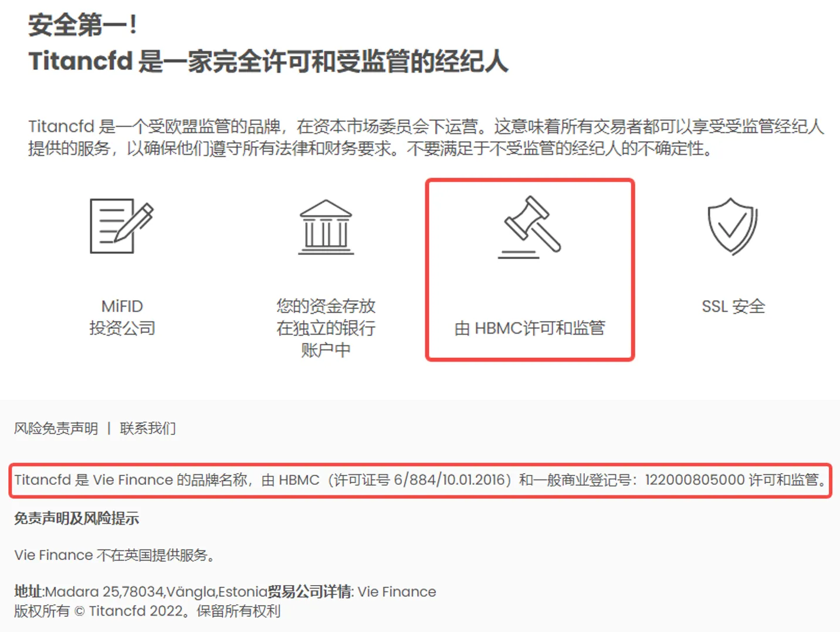Open the 联系我们 link

tap(148, 429)
